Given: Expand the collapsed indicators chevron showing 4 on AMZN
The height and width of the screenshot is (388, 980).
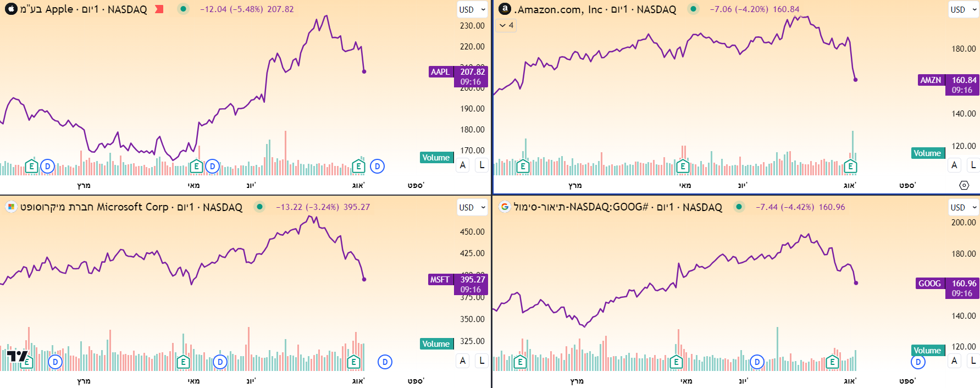Looking at the screenshot, I should pyautogui.click(x=505, y=25).
